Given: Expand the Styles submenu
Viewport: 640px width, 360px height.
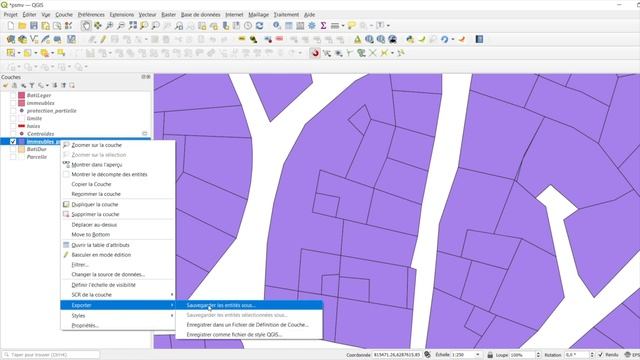Looking at the screenshot, I should pyautogui.click(x=118, y=316).
